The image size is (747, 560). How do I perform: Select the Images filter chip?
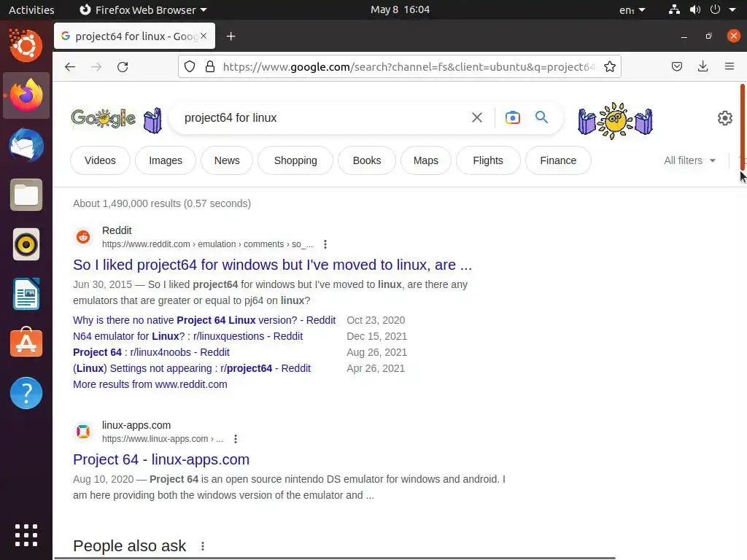(x=166, y=160)
